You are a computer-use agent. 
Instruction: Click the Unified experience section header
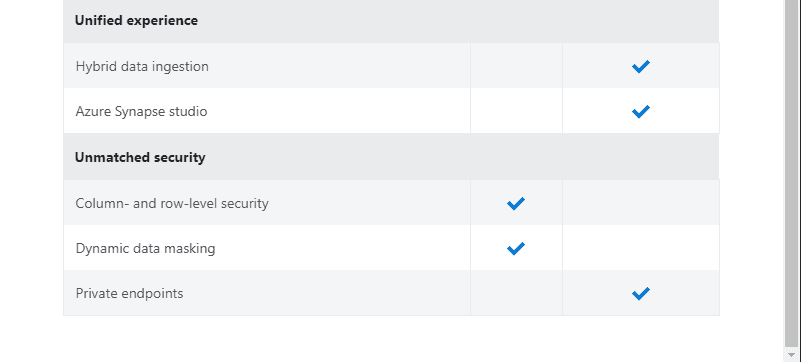coord(391,21)
